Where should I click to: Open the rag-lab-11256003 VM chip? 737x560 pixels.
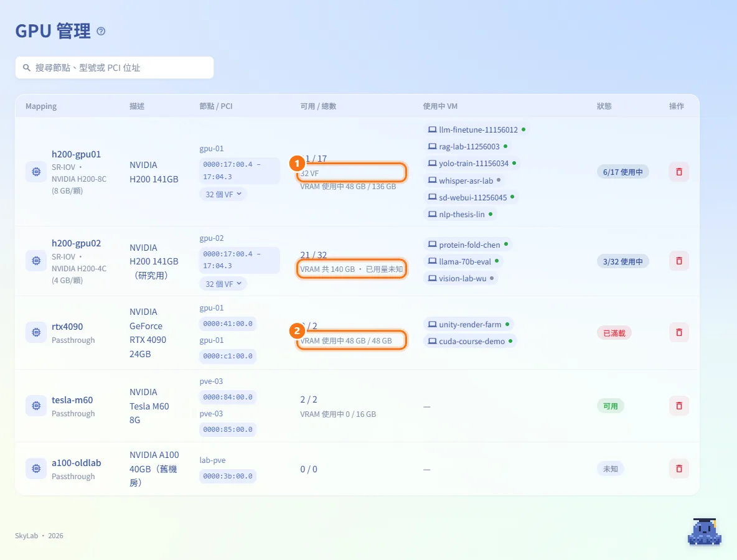(x=467, y=147)
